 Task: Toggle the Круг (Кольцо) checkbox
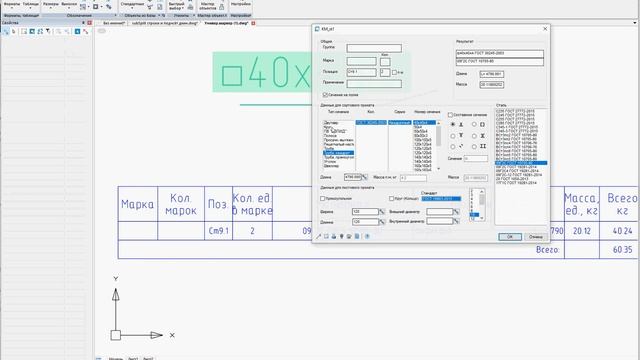pos(391,198)
